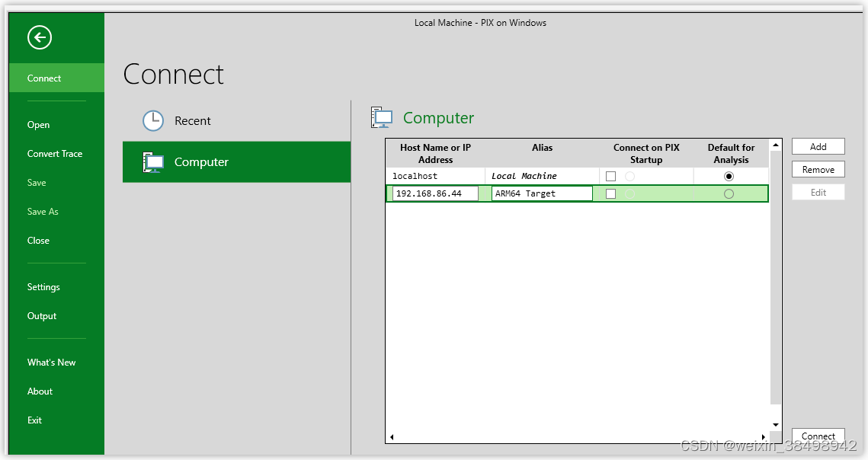This screenshot has width=868, height=460.
Task: Choose Convert Trace in the sidebar
Action: [55, 153]
